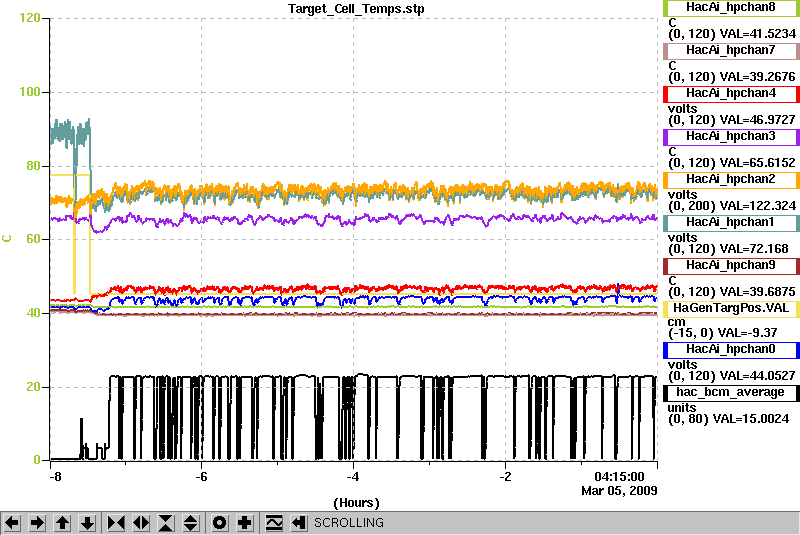800x535 pixels.
Task: Click the -2 tick on the time axis
Action: point(505,477)
